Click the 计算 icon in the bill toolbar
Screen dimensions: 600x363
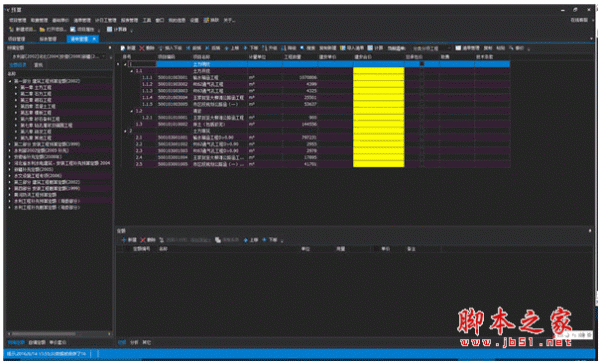(370, 48)
